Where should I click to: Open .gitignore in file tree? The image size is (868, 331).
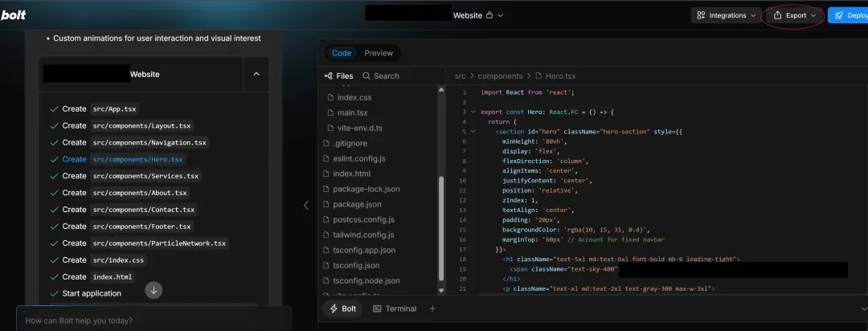(350, 143)
